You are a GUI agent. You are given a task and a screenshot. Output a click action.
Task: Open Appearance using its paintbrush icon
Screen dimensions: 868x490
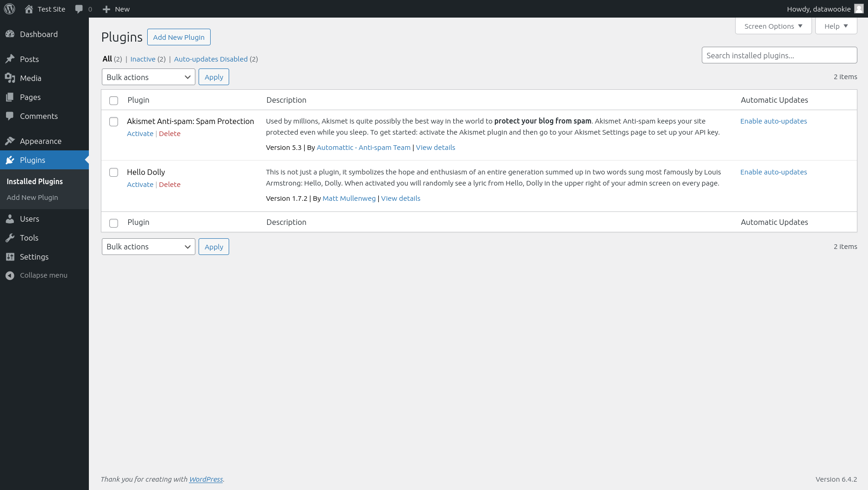[x=11, y=141]
